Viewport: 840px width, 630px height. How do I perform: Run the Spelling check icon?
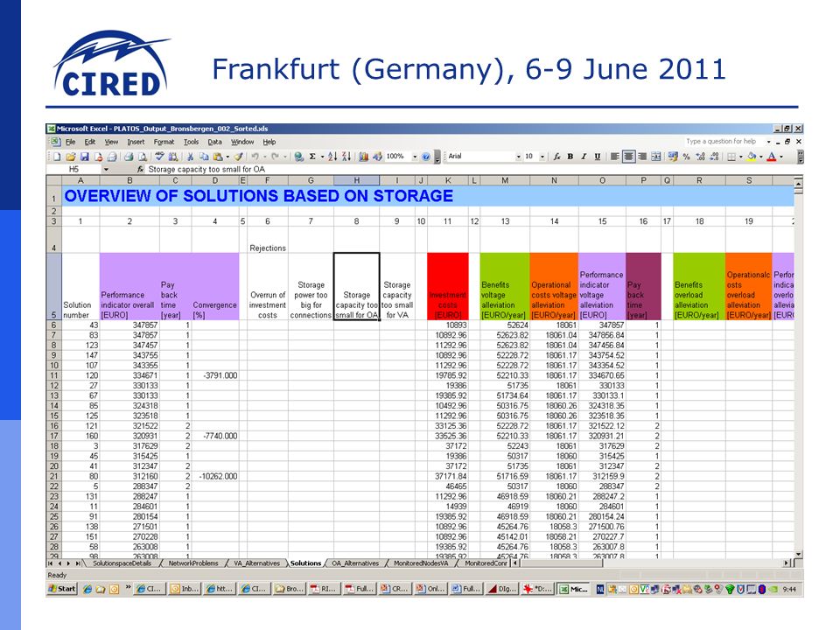pyautogui.click(x=159, y=157)
